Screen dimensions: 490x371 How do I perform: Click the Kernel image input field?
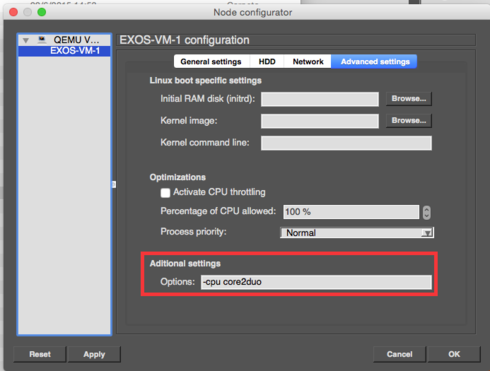pos(320,121)
